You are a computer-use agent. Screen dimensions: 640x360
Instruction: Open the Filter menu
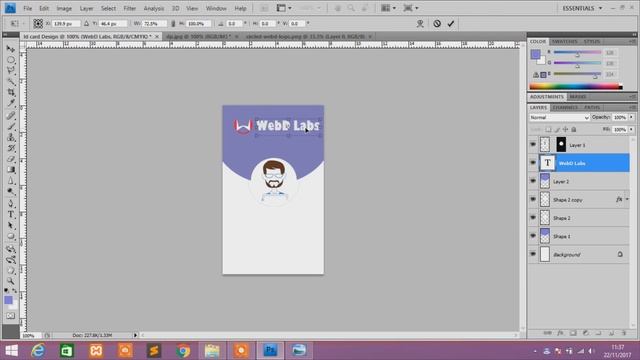(129, 8)
